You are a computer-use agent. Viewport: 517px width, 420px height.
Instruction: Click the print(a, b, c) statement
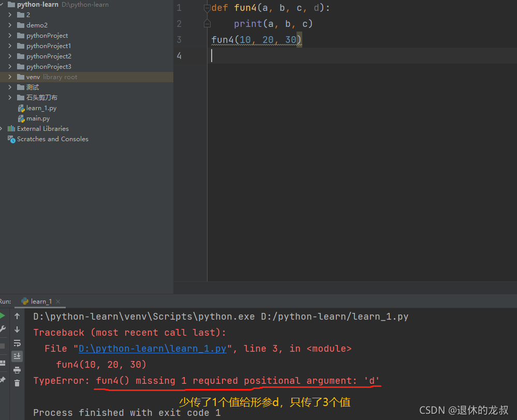click(x=273, y=24)
